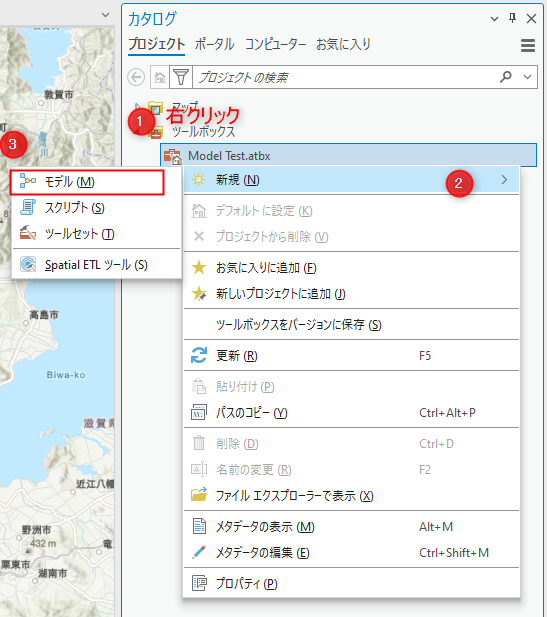547x617 pixels.
Task: Click the back arrow in Catalog pane
Action: pyautogui.click(x=136, y=77)
